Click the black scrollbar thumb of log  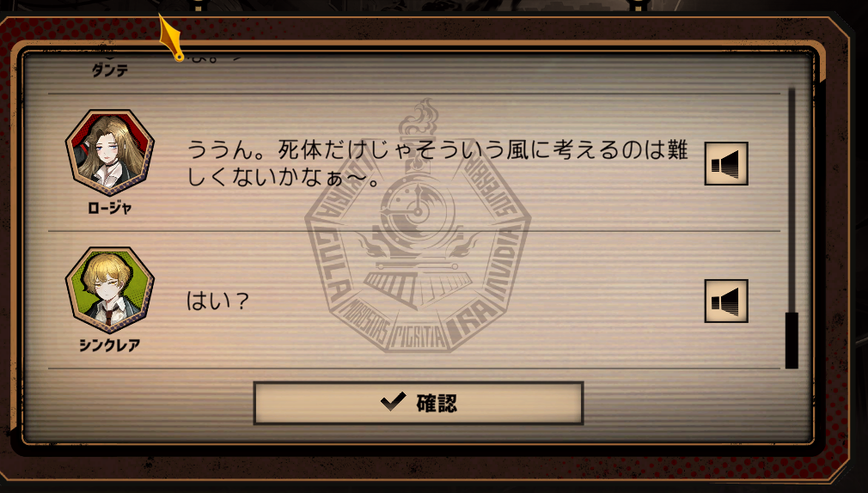(x=792, y=340)
